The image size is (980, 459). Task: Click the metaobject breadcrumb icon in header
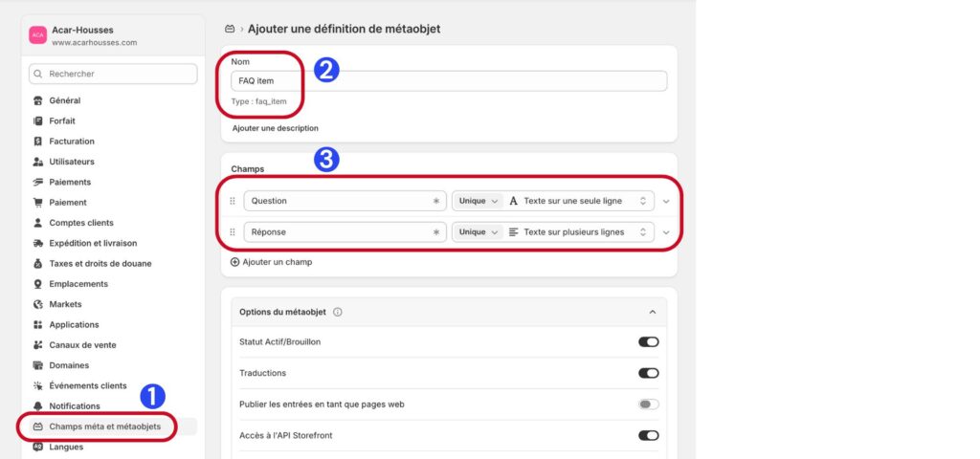[x=230, y=29]
